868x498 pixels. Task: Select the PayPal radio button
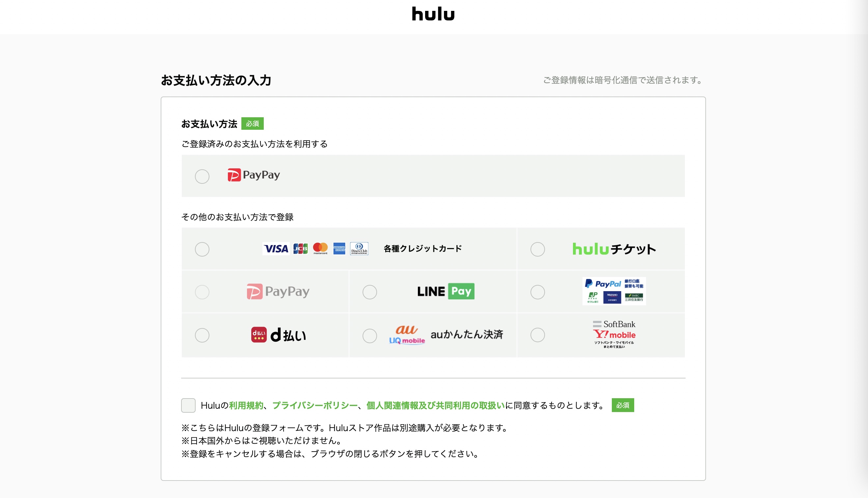point(538,292)
